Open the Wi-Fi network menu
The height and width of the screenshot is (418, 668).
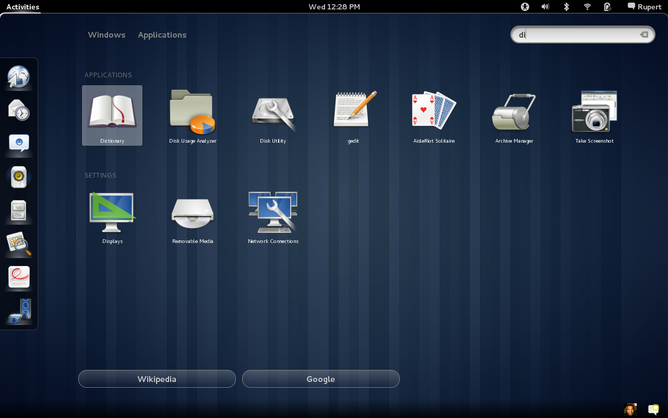pyautogui.click(x=587, y=7)
